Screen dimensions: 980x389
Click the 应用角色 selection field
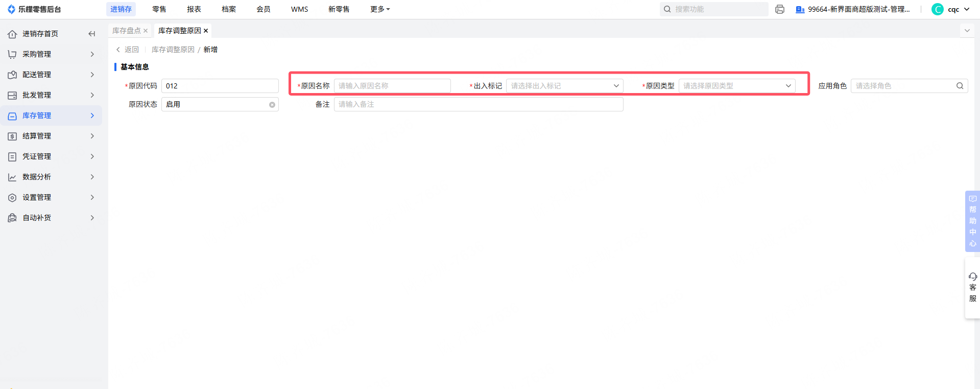910,86
